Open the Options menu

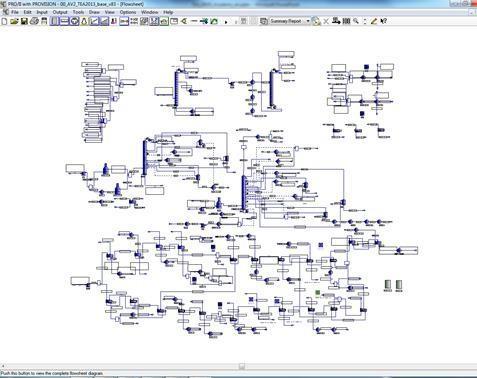click(128, 12)
